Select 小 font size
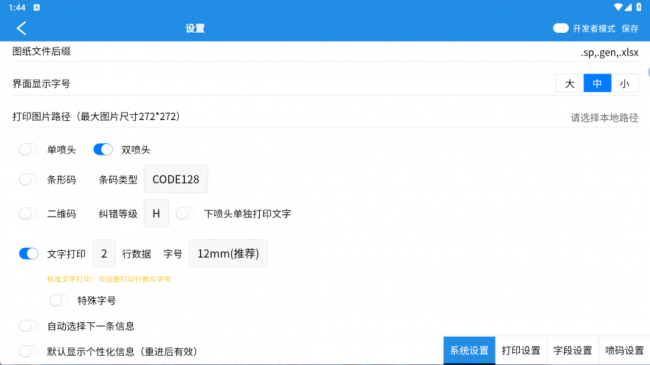The width and height of the screenshot is (650, 365). pos(624,83)
